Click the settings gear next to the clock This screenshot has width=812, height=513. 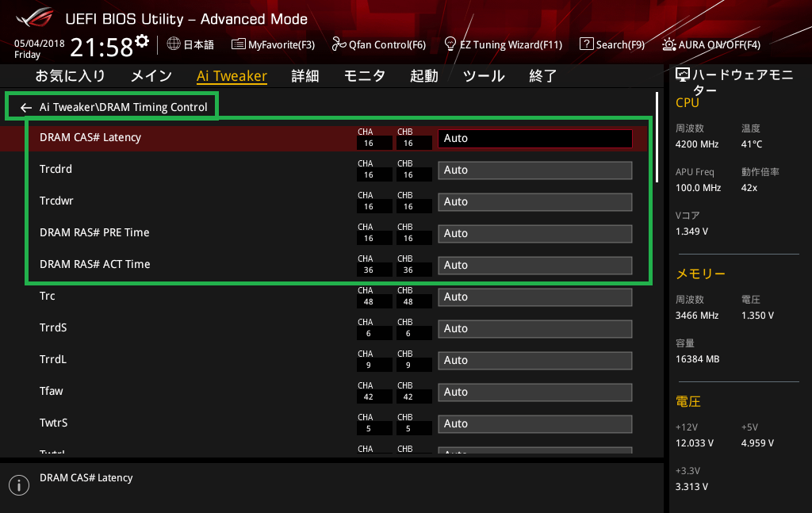[142, 41]
